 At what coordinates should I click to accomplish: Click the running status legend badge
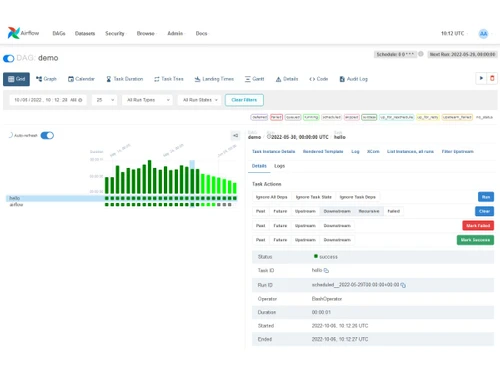pos(311,117)
